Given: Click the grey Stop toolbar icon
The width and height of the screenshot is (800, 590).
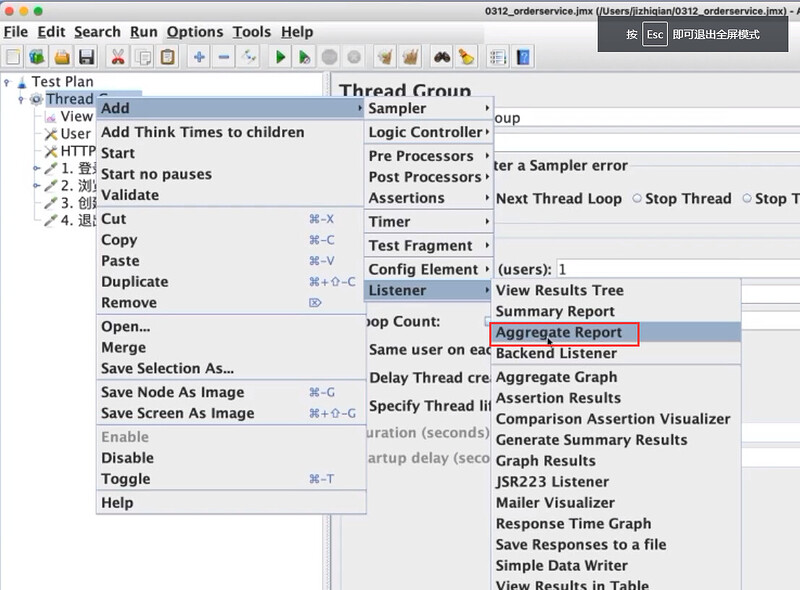Looking at the screenshot, I should [329, 57].
